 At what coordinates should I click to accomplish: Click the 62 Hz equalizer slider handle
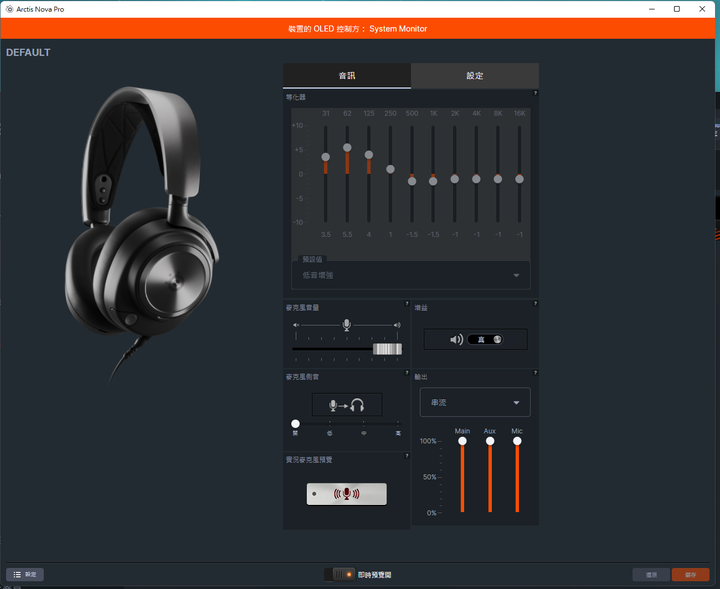pos(347,147)
